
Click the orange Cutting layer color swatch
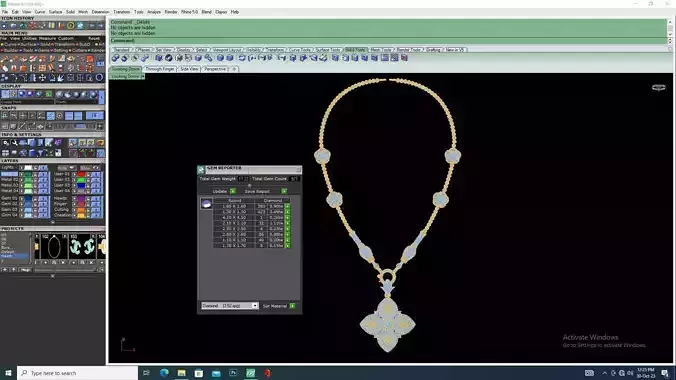tap(81, 210)
